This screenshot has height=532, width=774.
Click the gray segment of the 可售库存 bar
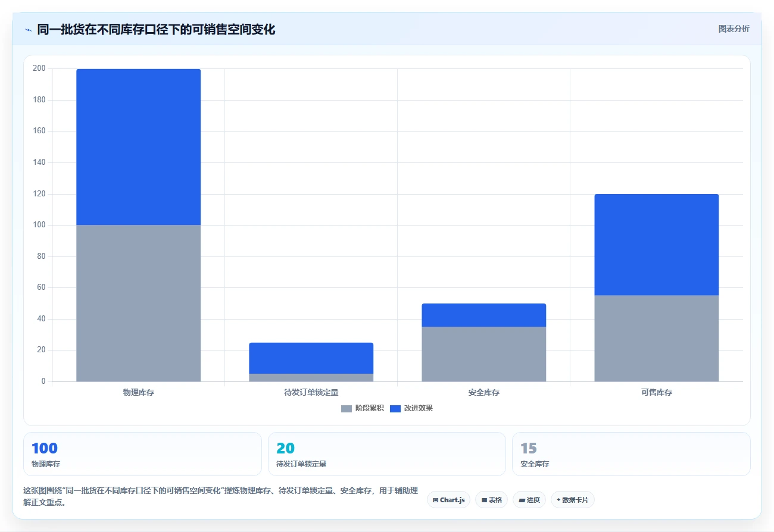[x=657, y=338]
